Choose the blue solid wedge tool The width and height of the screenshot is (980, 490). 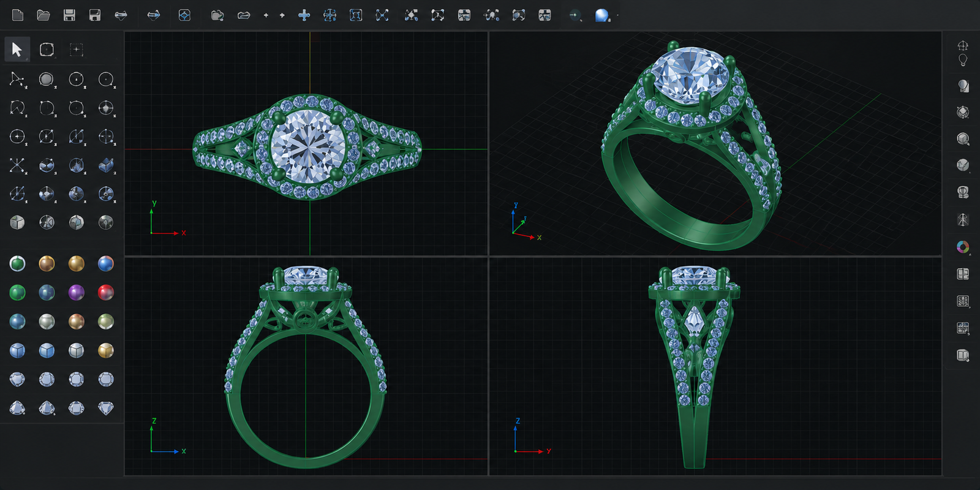coord(106,165)
